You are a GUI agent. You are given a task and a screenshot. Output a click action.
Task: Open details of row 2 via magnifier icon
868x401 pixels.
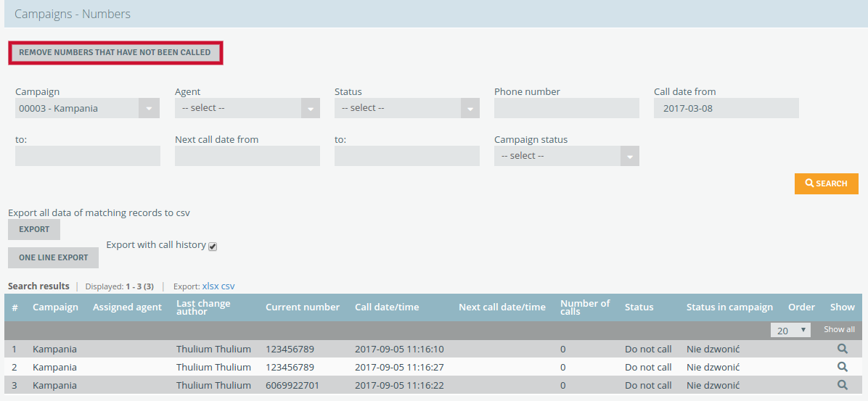pos(842,367)
